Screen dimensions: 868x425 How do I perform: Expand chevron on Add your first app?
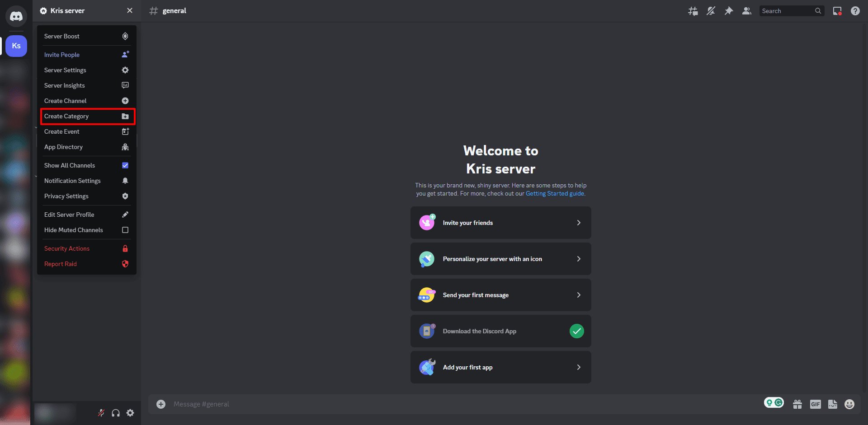pos(579,367)
